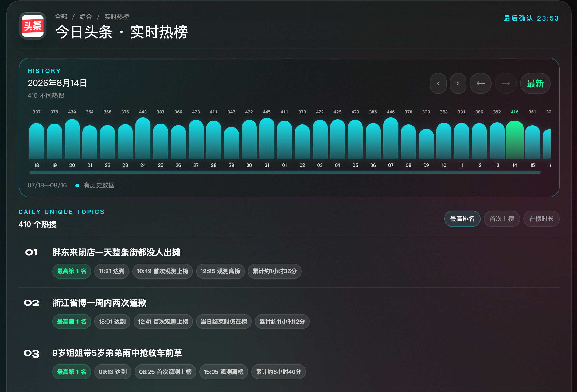577x392 pixels.
Task: Select the bar for day 19 (379)
Action: point(54,141)
